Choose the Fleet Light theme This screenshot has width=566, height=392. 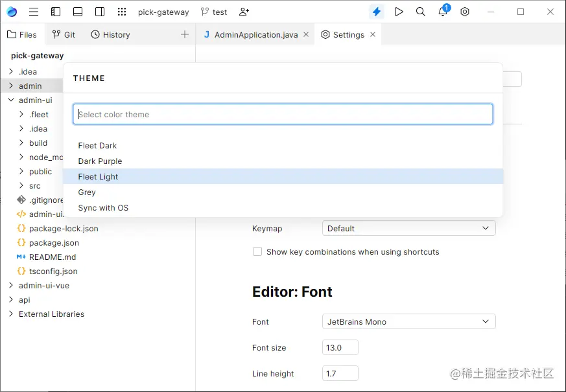pyautogui.click(x=283, y=177)
